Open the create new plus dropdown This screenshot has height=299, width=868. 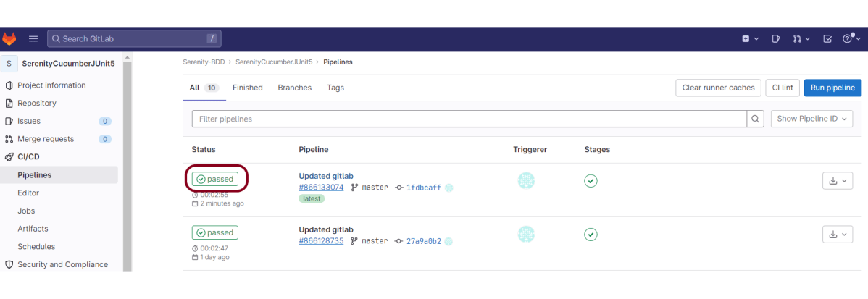(750, 39)
